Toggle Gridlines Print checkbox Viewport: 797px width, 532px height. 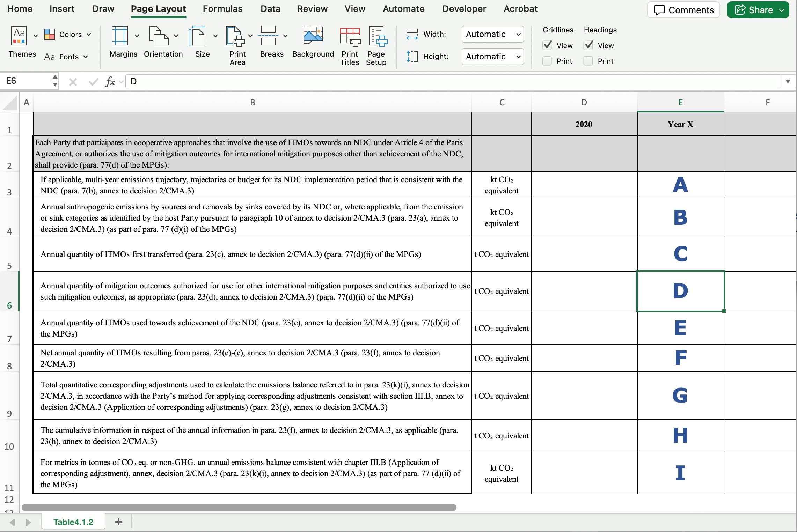point(547,61)
